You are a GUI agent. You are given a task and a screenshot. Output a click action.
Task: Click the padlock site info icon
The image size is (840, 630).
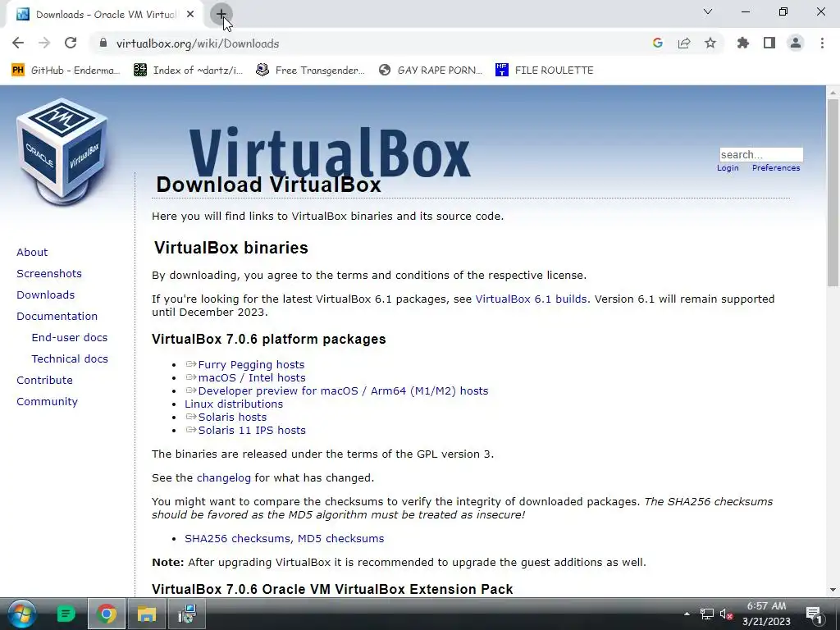pyautogui.click(x=103, y=43)
